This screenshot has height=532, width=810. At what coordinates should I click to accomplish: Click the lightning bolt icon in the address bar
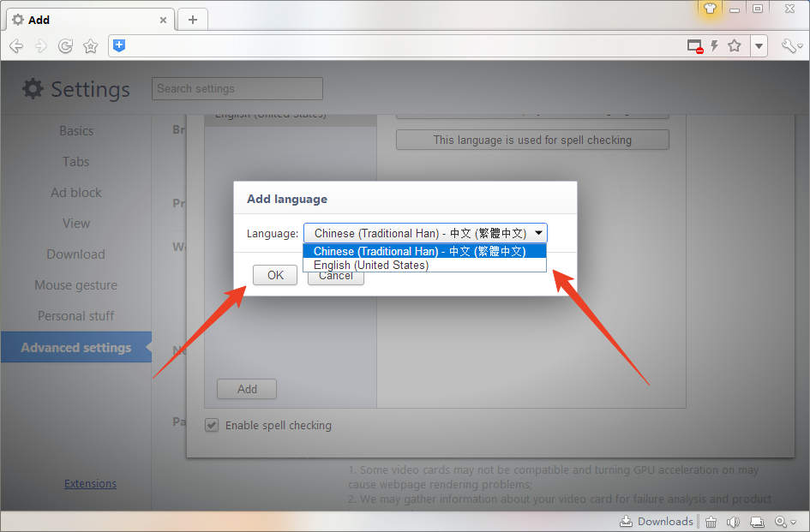pos(714,46)
